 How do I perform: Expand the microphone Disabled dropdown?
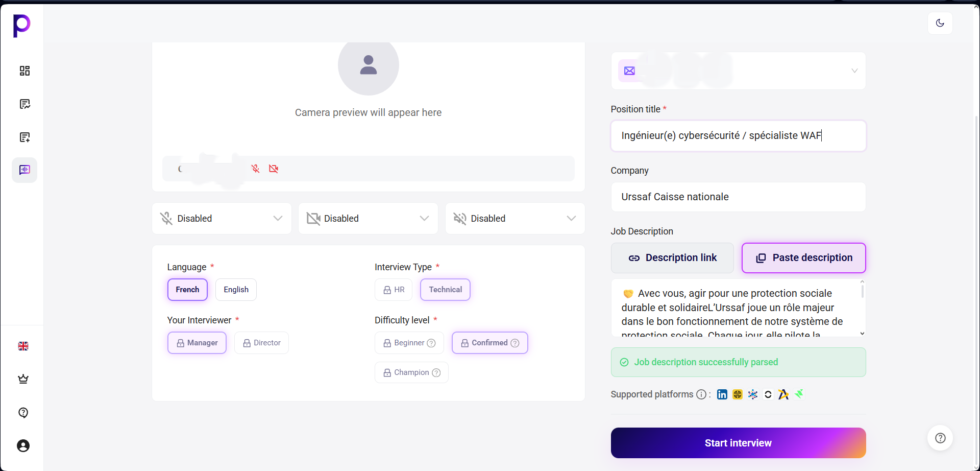point(222,219)
